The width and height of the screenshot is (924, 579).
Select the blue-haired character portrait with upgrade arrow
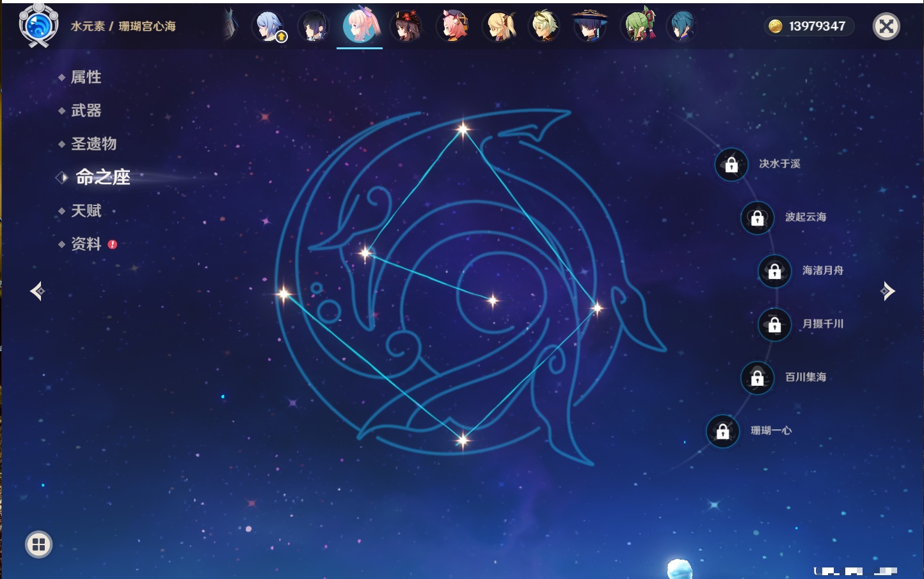coord(268,26)
